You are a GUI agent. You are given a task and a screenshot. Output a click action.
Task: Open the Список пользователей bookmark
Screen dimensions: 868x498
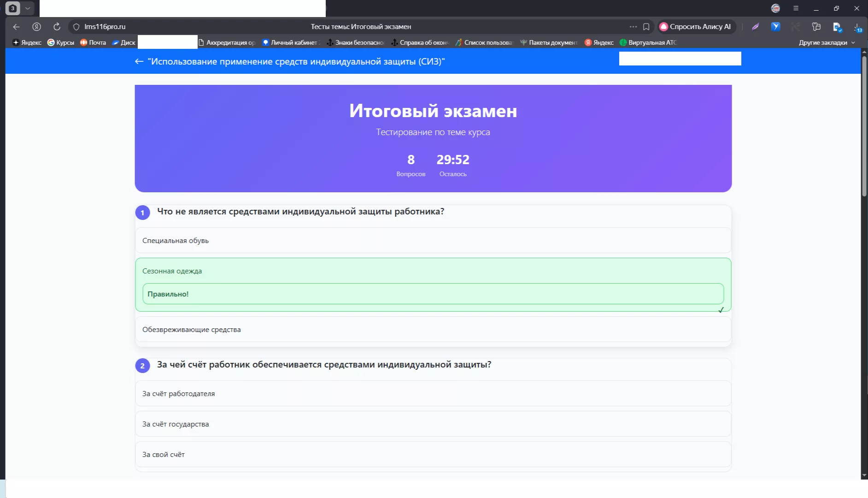click(484, 42)
